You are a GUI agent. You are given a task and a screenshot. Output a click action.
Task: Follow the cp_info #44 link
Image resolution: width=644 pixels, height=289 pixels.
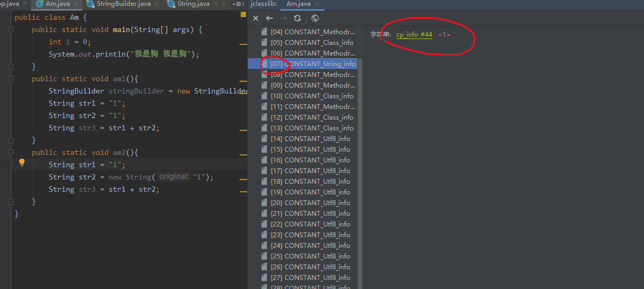click(414, 35)
